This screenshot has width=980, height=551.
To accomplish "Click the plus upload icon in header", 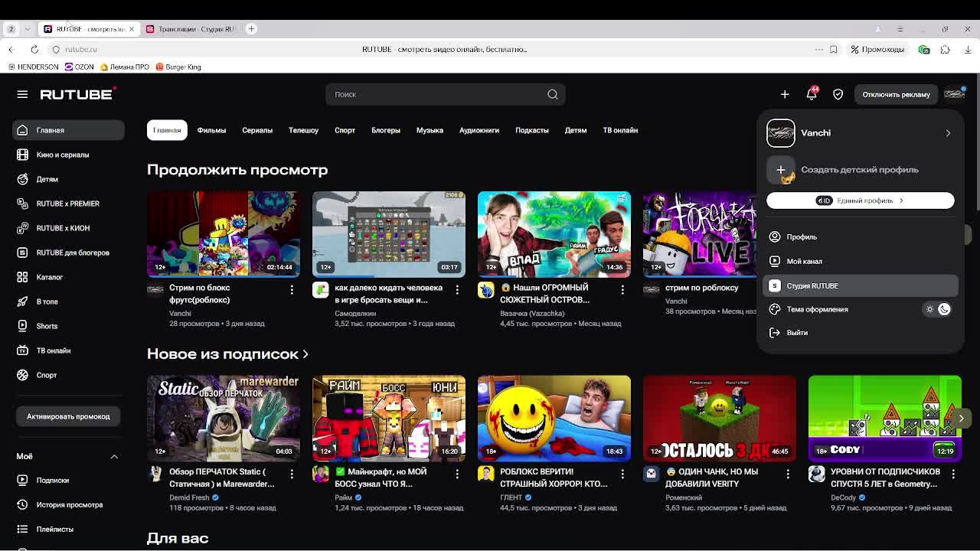I will [x=785, y=94].
